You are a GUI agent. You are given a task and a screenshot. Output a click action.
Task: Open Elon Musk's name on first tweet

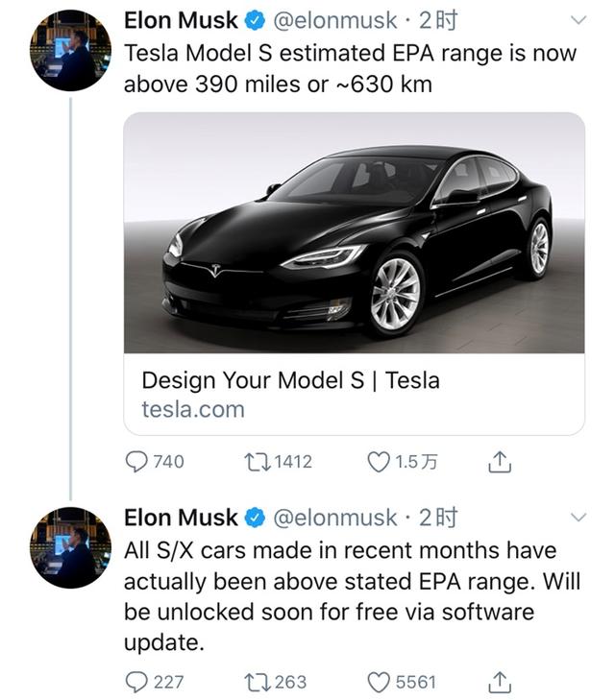point(181,20)
